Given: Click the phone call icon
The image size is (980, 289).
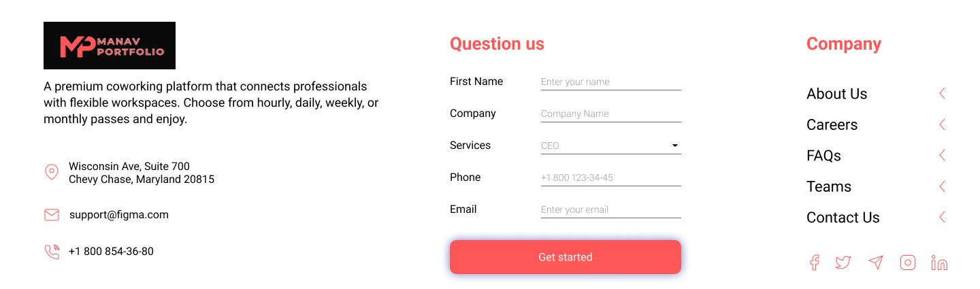Looking at the screenshot, I should (x=52, y=252).
